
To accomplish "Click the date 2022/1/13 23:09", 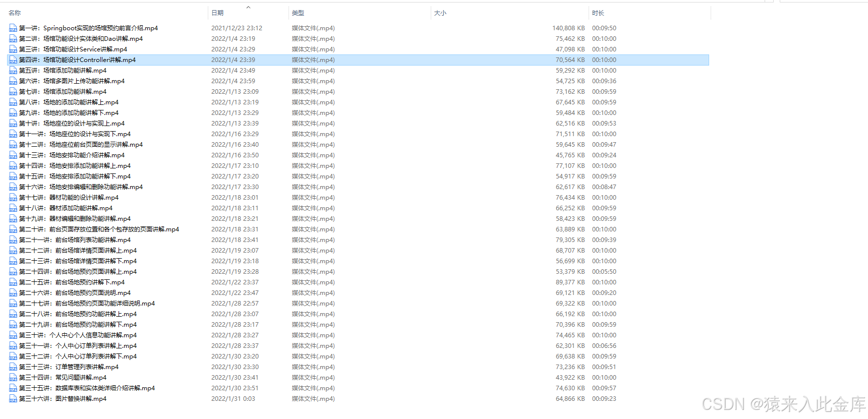I will (235, 92).
